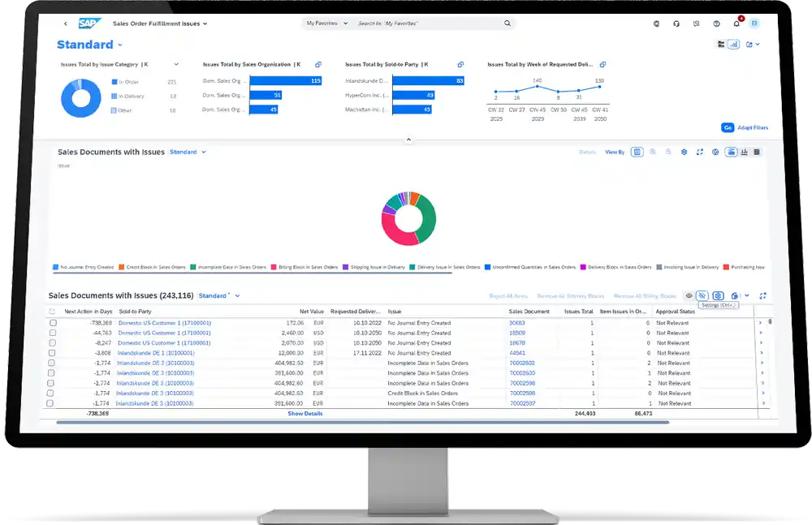Expand the Sales Order Fulfillment Issues menu
Screen dimensions: 812x525
[205, 24]
